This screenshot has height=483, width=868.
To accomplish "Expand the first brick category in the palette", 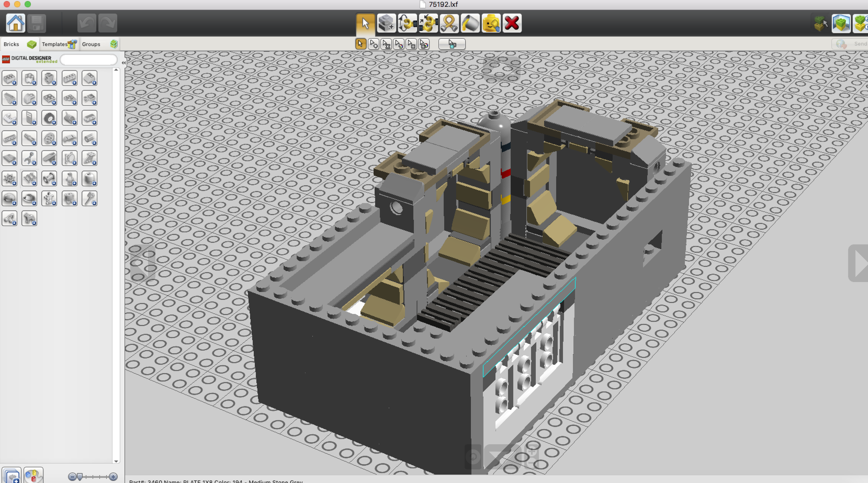I will click(x=9, y=78).
